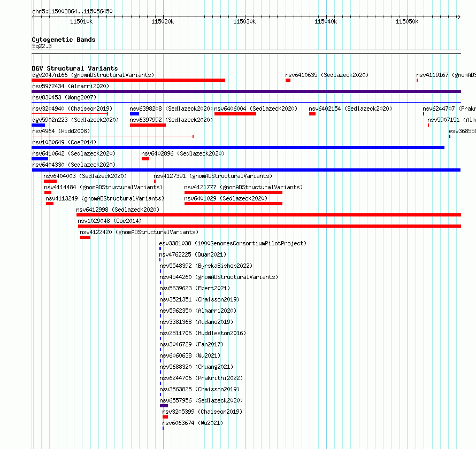Viewport: 476px width, 449px height.
Task: Click nsv6557956 (Sedlazeck2020) label
Action: click(201, 400)
